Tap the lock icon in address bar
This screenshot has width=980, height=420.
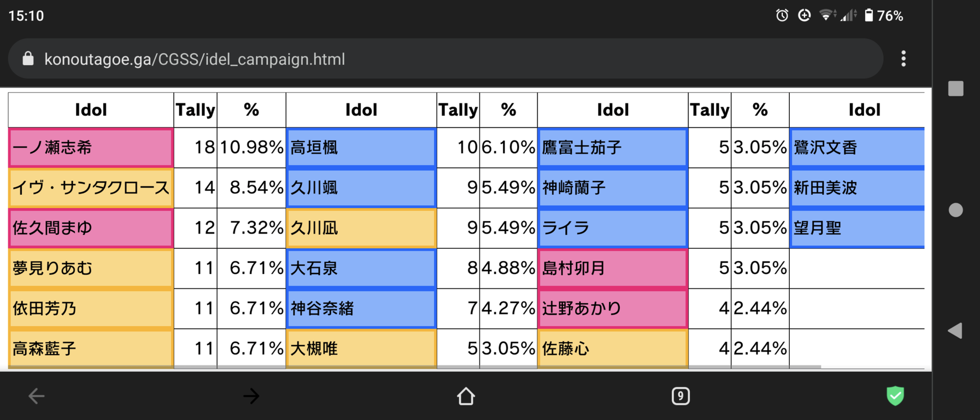coord(28,59)
